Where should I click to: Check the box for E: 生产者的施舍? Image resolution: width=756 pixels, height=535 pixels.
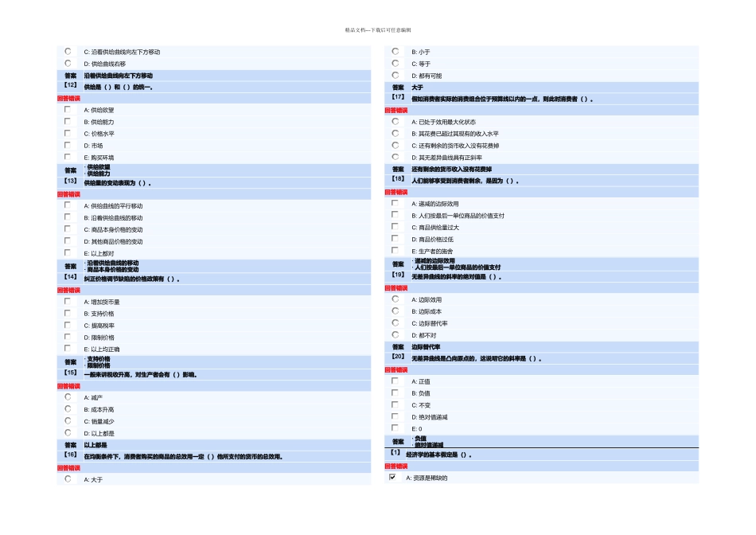(x=395, y=250)
